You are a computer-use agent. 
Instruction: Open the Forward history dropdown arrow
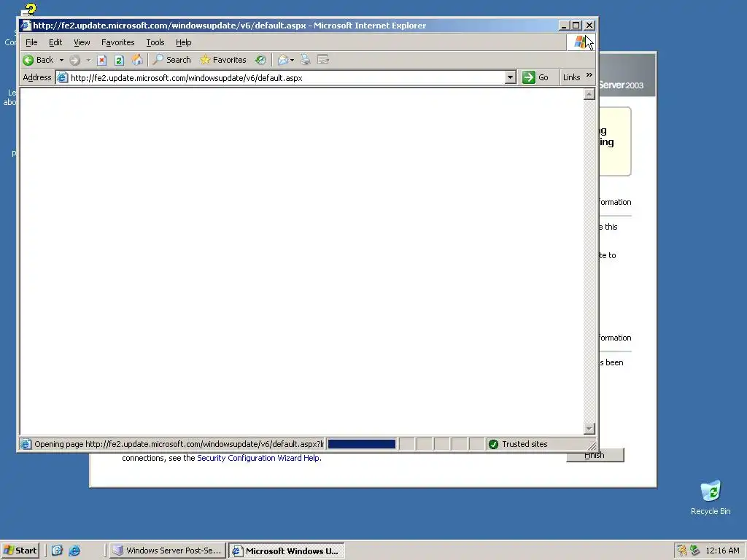tap(88, 60)
